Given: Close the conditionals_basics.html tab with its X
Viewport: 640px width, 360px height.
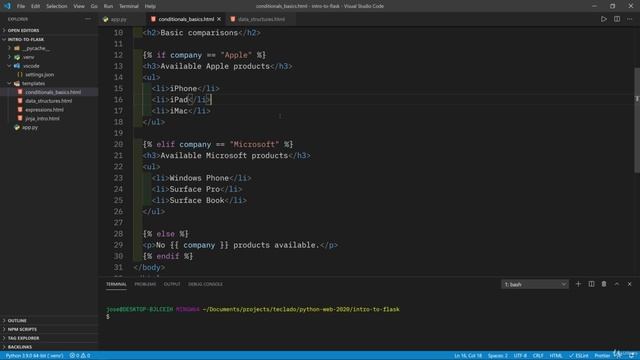Looking at the screenshot, I should 219,19.
